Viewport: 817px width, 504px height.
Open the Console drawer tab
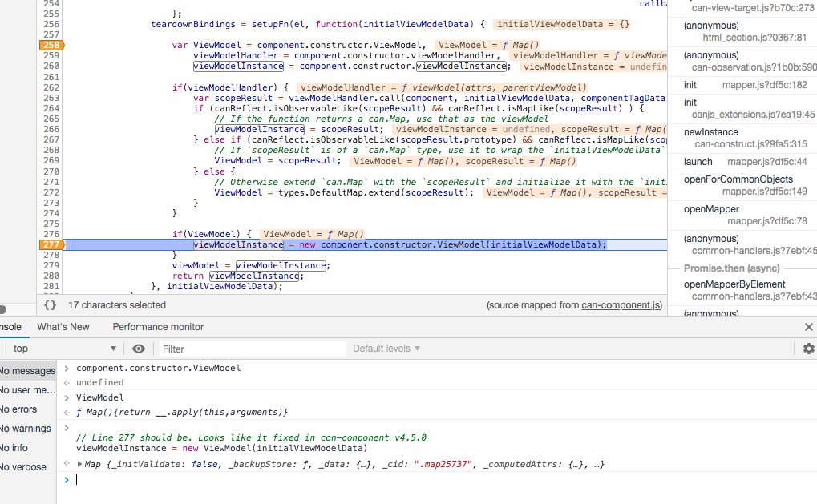[x=10, y=327]
